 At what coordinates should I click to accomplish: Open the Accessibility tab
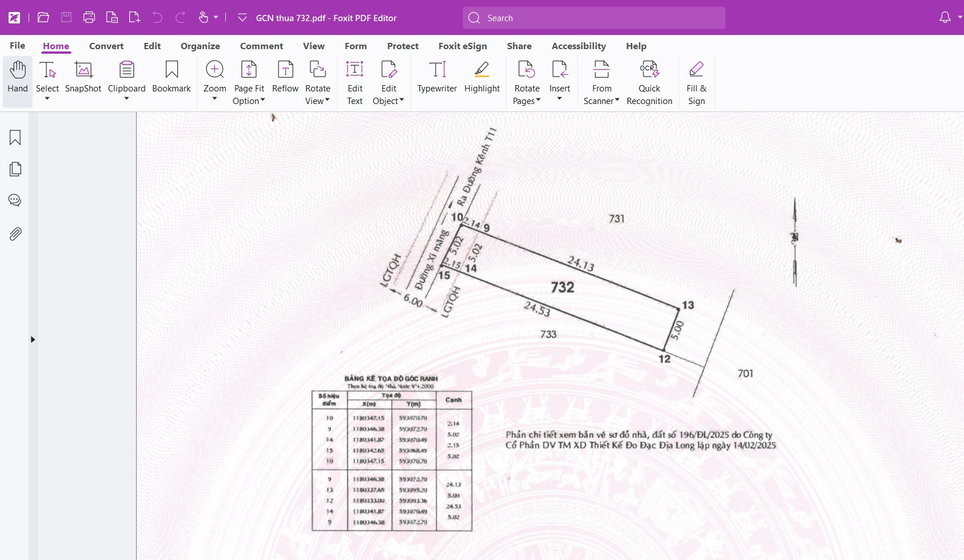tap(579, 46)
